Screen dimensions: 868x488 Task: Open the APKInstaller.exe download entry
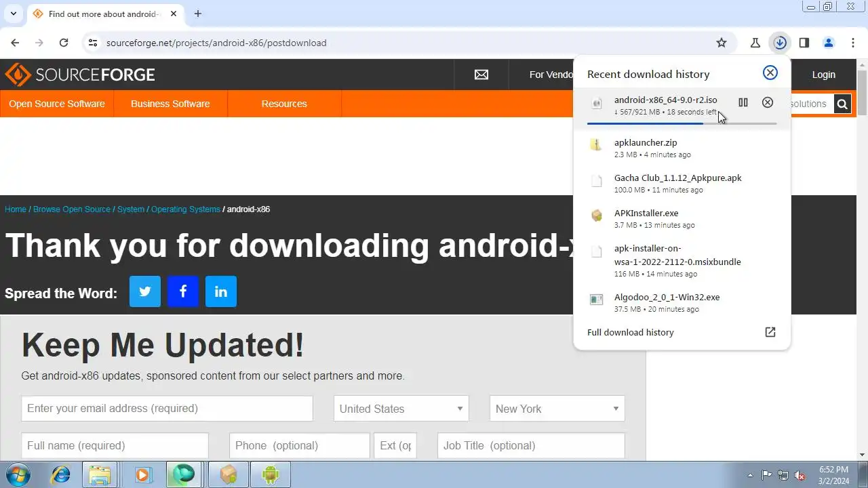(682, 219)
